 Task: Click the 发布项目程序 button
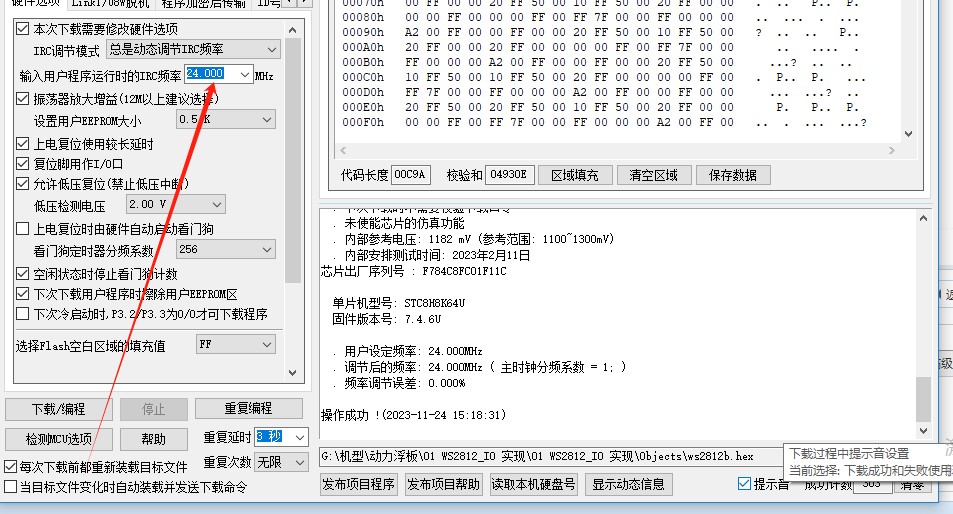359,484
